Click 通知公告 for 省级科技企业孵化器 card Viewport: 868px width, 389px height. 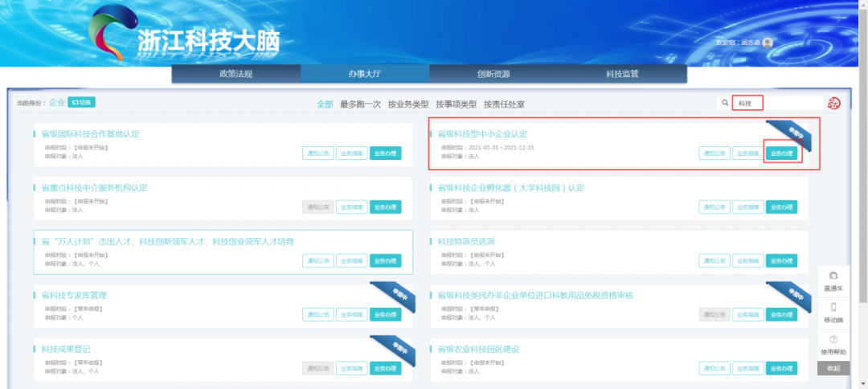click(x=714, y=207)
